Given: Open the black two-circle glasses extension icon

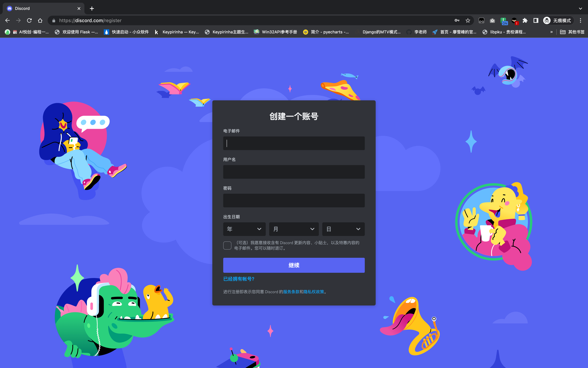Looking at the screenshot, I should [x=481, y=21].
